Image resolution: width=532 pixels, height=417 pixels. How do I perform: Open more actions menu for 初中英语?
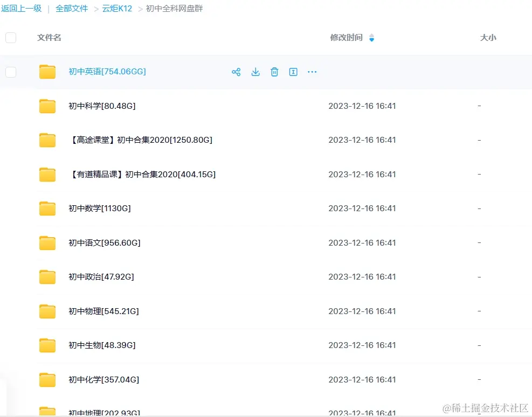click(x=312, y=72)
